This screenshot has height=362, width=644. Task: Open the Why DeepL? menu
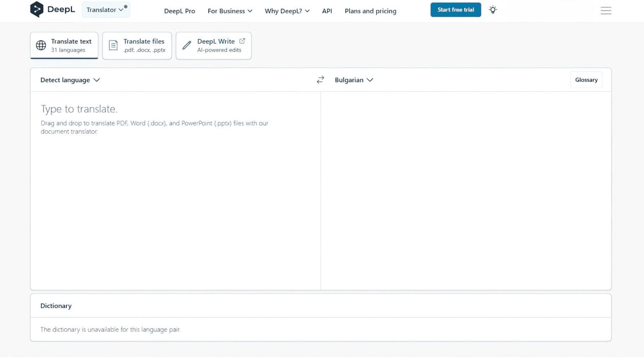(x=287, y=11)
